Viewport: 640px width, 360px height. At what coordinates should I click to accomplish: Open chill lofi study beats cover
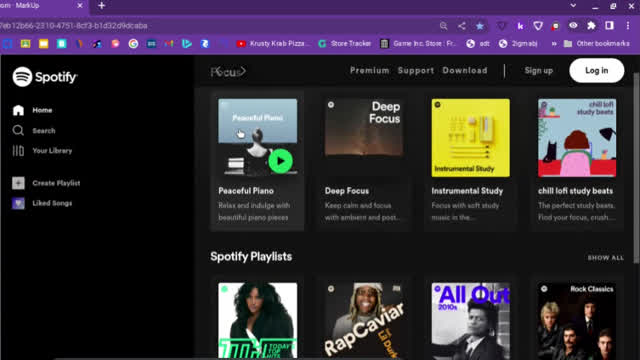[577, 138]
